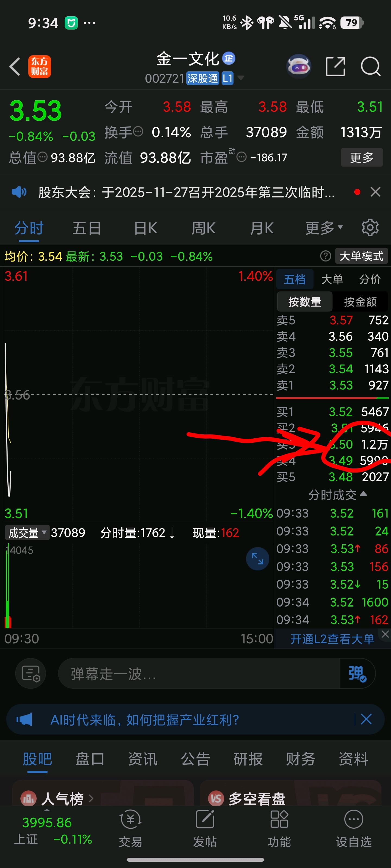The height and width of the screenshot is (868, 391).
Task: Dismiss the AI时代来临 banner
Action: click(x=366, y=719)
